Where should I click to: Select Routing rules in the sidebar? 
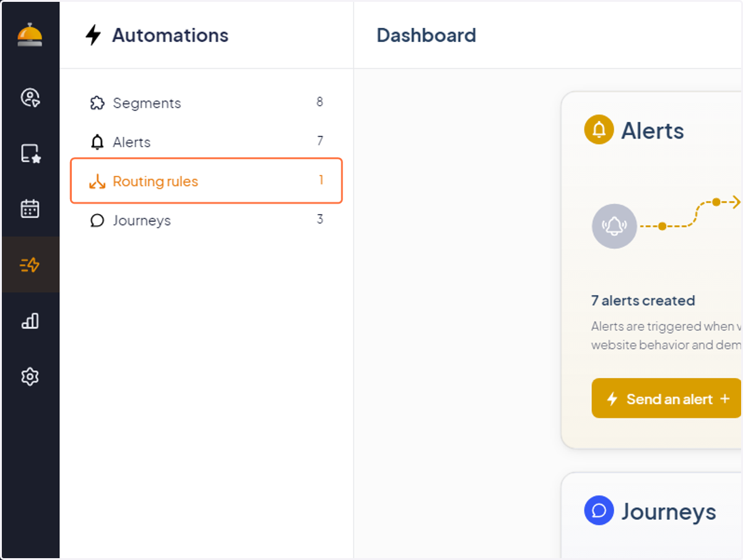click(x=206, y=181)
